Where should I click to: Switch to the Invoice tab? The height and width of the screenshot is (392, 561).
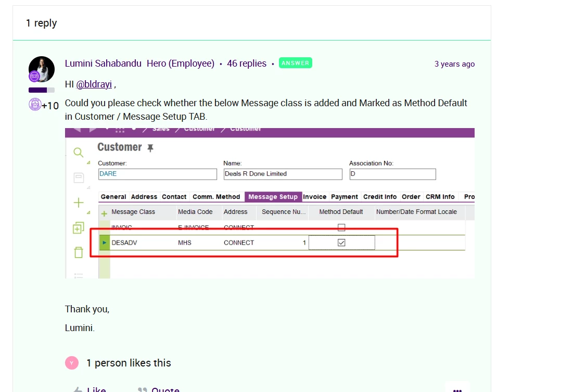[x=315, y=197]
